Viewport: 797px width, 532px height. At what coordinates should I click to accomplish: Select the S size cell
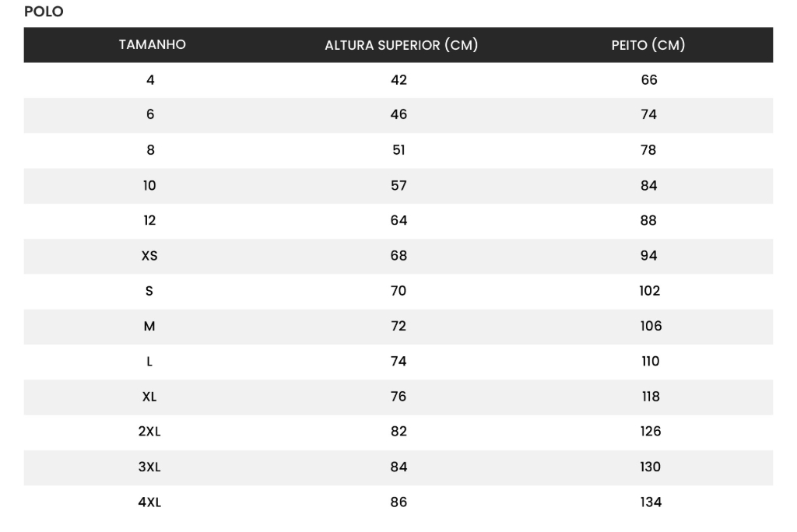[x=149, y=291]
